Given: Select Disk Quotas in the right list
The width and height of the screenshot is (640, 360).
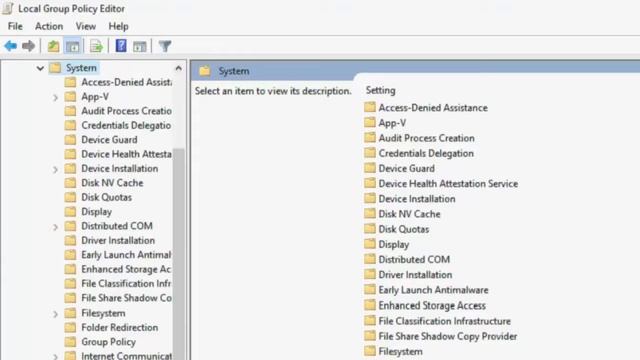Looking at the screenshot, I should [404, 229].
